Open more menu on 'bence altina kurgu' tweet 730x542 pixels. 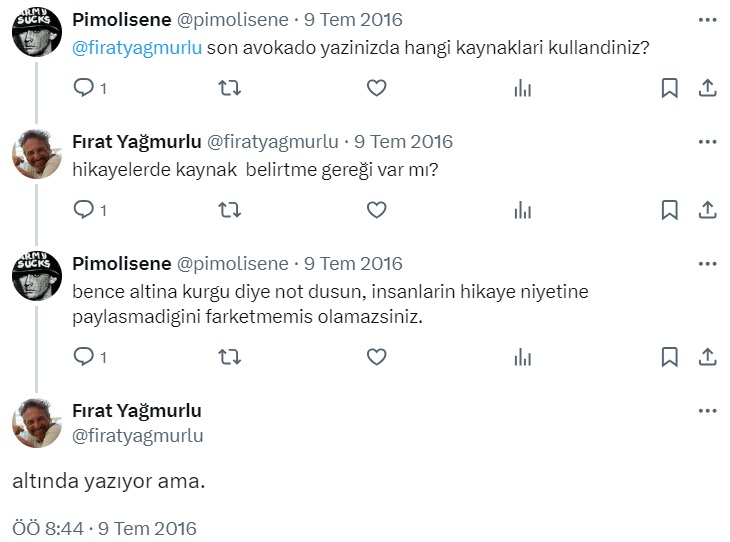tap(707, 264)
